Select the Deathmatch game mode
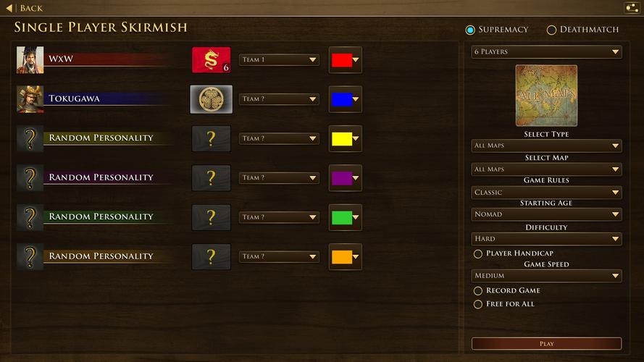This screenshot has width=644, height=362. [582, 30]
